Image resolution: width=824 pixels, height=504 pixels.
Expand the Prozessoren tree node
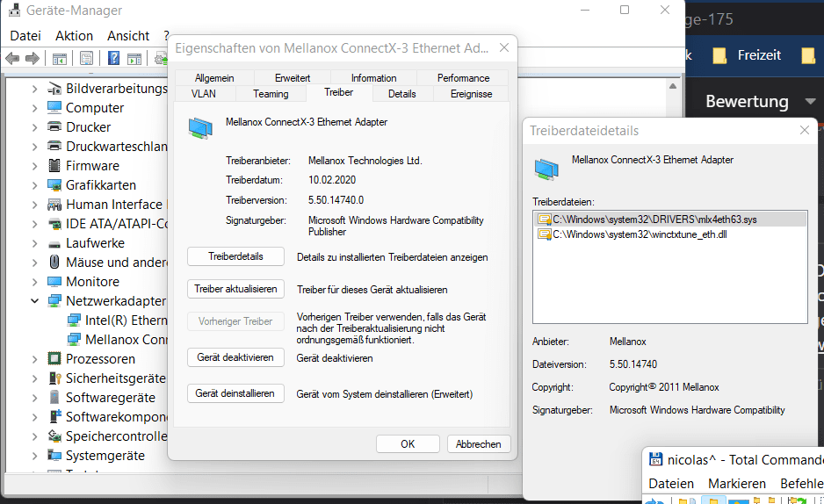pos(34,359)
